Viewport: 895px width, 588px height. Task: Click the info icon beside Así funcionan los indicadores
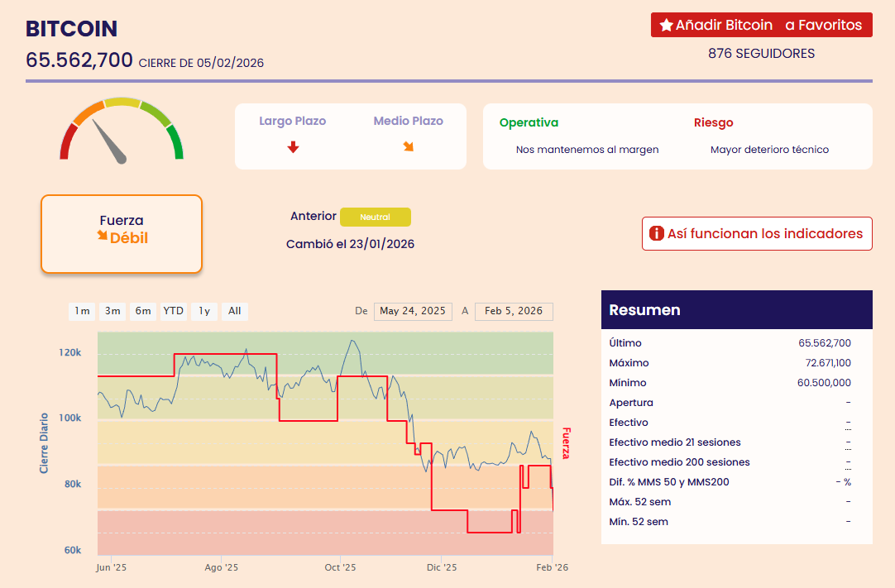[657, 233]
